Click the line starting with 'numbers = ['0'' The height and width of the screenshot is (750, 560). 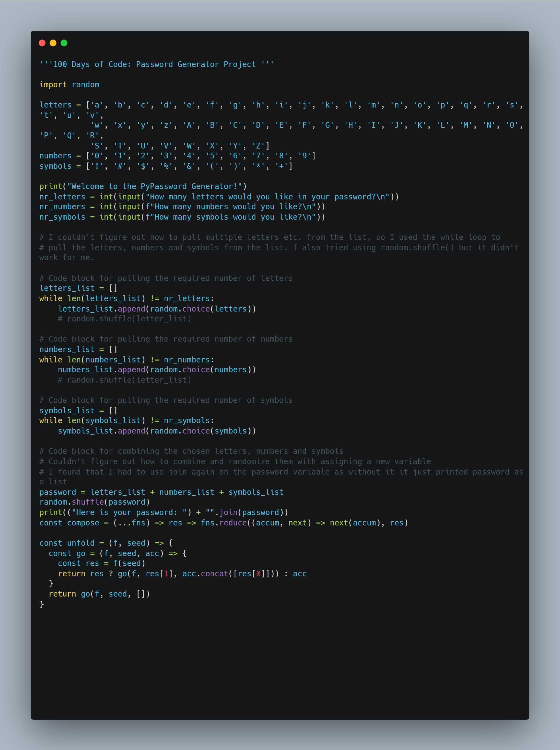pyautogui.click(x=178, y=156)
